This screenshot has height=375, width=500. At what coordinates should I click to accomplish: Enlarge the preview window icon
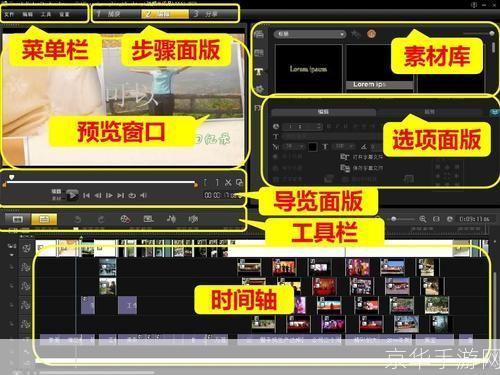[x=239, y=182]
